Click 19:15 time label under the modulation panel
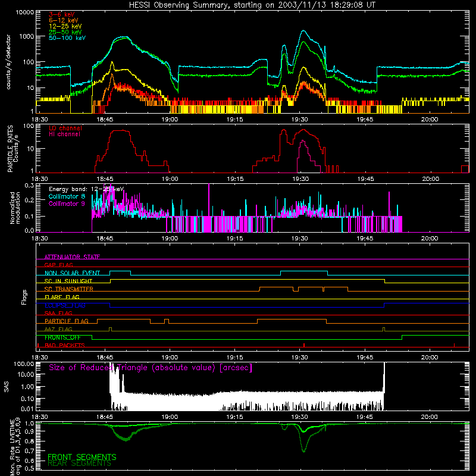476x476 pixels. click(234, 239)
